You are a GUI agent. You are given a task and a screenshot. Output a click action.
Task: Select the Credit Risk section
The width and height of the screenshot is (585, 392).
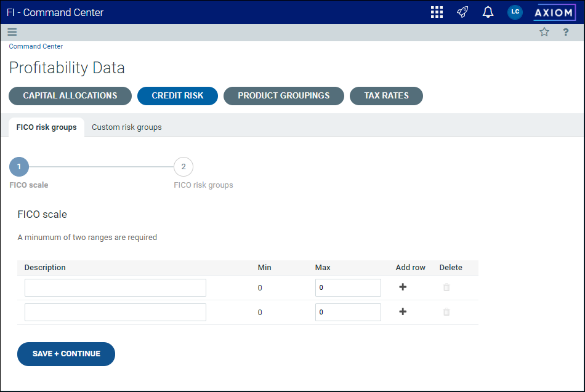click(x=177, y=96)
